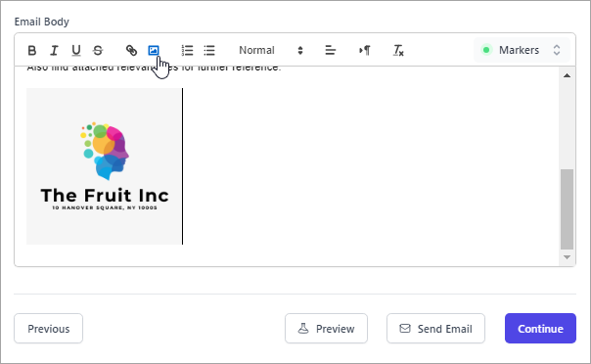Apply underline formatting
The image size is (591, 364).
[x=75, y=50]
